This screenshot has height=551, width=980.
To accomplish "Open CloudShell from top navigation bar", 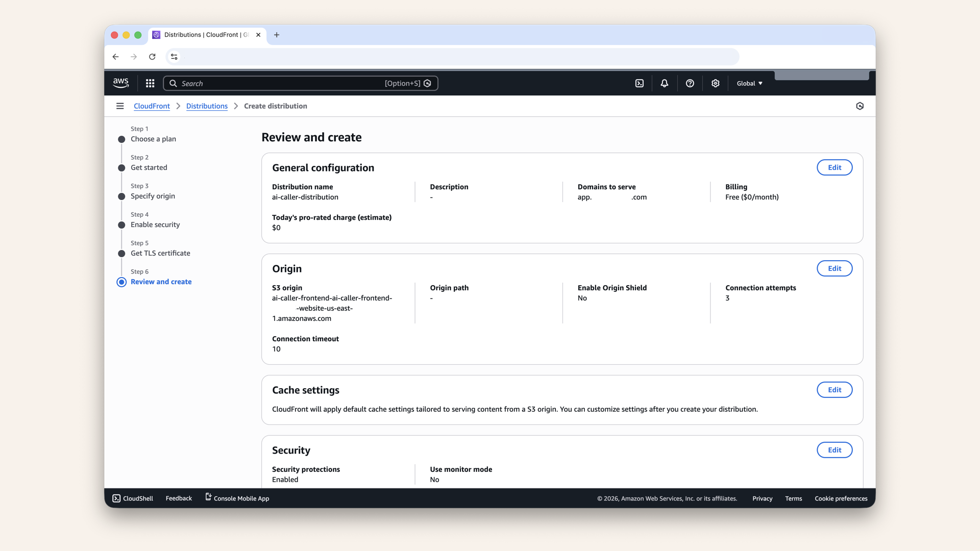I will click(639, 83).
